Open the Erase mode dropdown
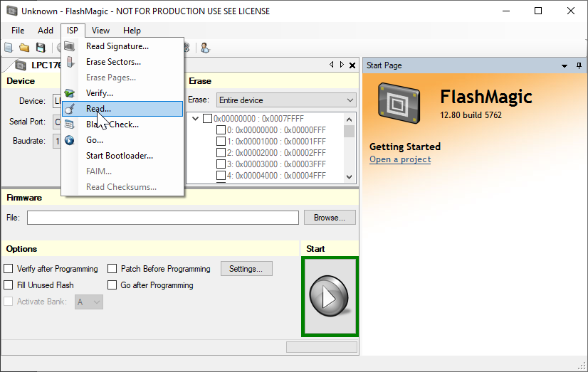 [286, 100]
